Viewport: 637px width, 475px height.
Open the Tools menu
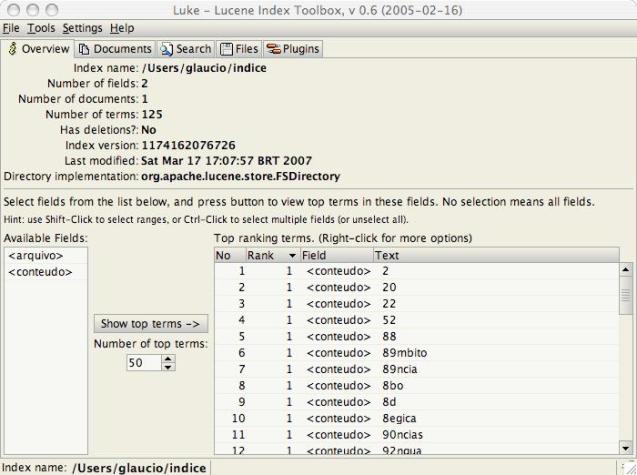click(x=41, y=28)
